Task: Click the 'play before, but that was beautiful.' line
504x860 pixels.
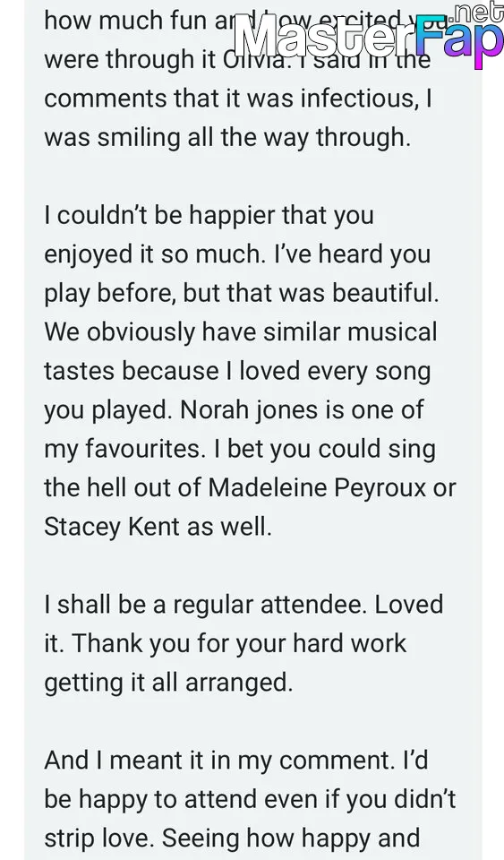Action: (242, 294)
